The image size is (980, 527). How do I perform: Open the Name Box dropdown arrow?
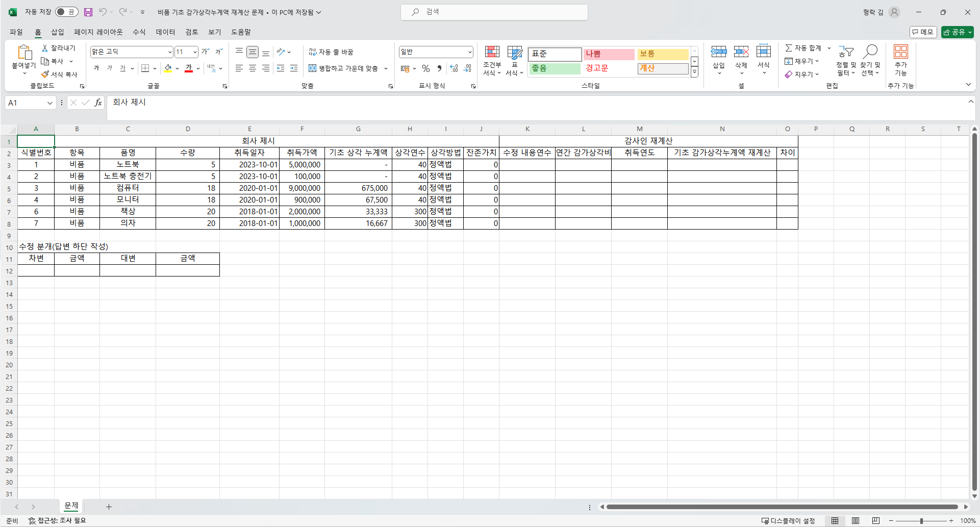coord(50,103)
